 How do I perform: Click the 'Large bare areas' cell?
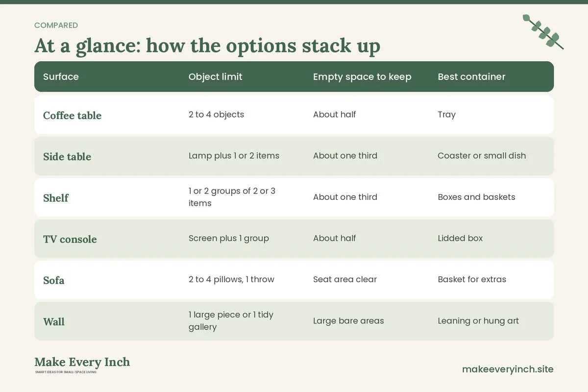(x=348, y=321)
